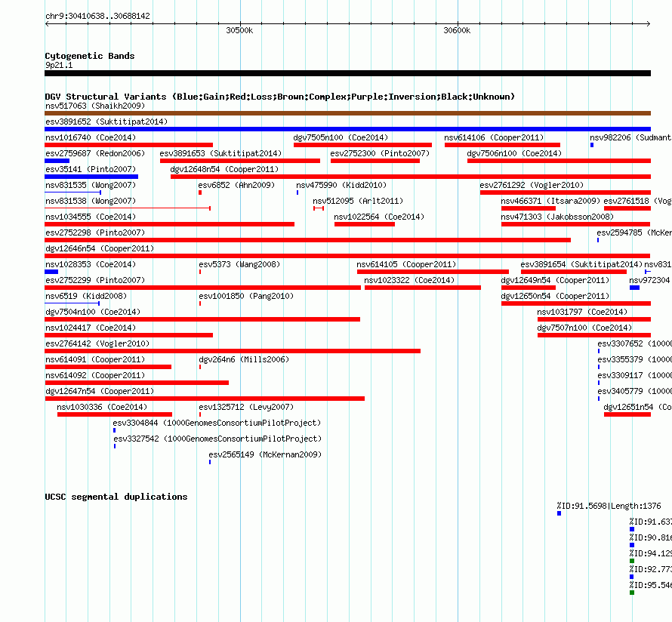This screenshot has width=672, height=622.
Task: Open esv2565149 (McKernan2009) variant
Action: pos(265,454)
